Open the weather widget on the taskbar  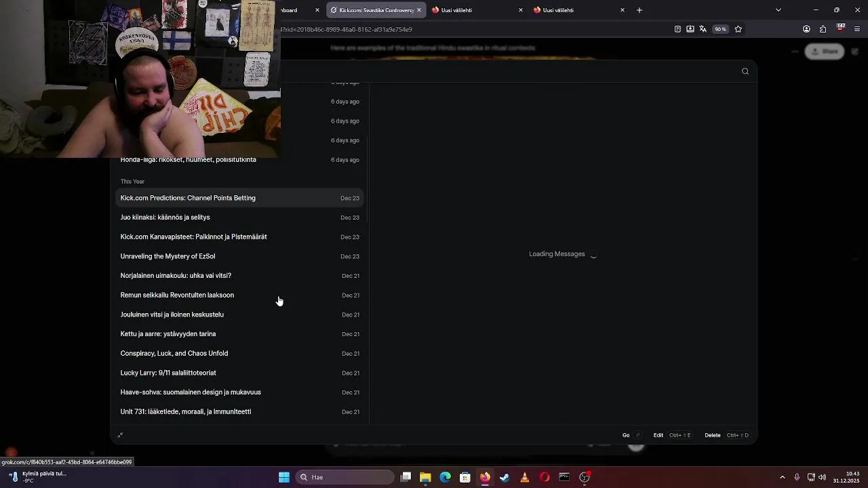point(37,477)
